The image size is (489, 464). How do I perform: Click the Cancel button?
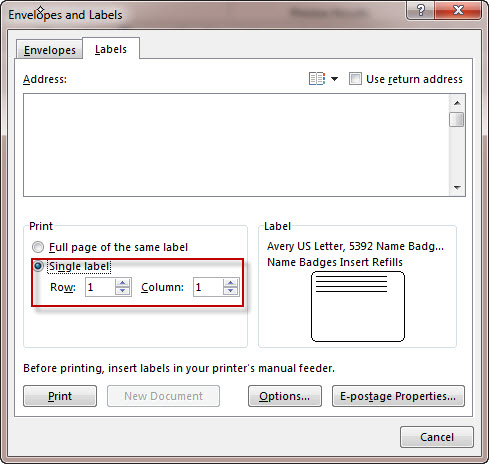[x=437, y=437]
